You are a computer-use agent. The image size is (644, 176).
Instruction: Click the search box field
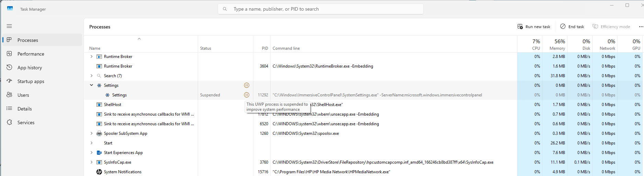click(321, 9)
